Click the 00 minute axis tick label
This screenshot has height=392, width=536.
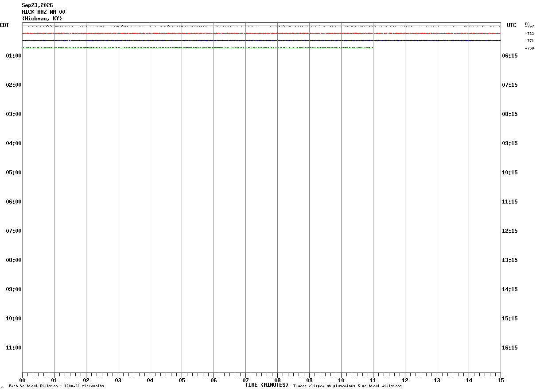[22, 380]
